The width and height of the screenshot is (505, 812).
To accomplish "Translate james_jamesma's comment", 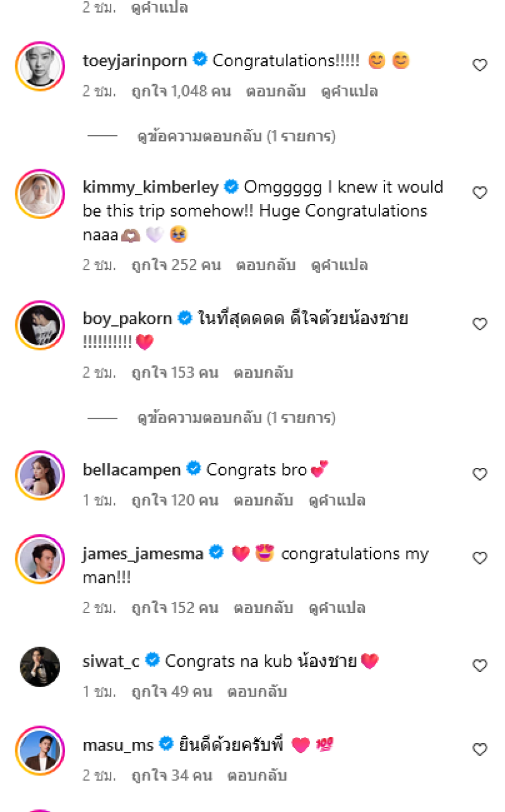I will click(337, 608).
